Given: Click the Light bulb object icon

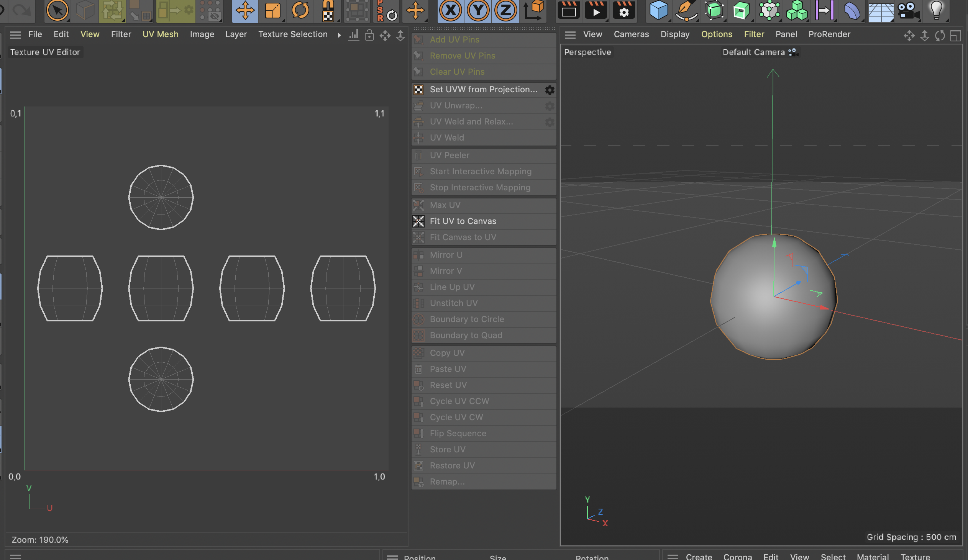Looking at the screenshot, I should coord(936,10).
